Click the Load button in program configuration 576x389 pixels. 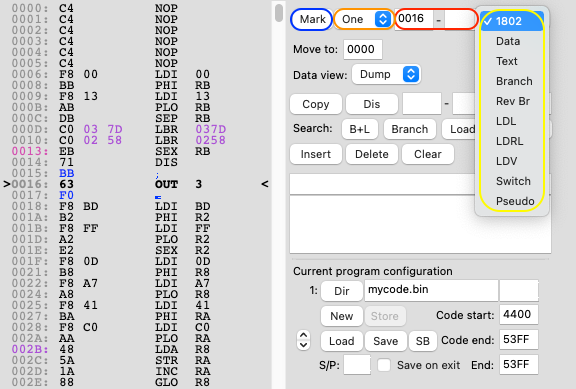pyautogui.click(x=342, y=341)
